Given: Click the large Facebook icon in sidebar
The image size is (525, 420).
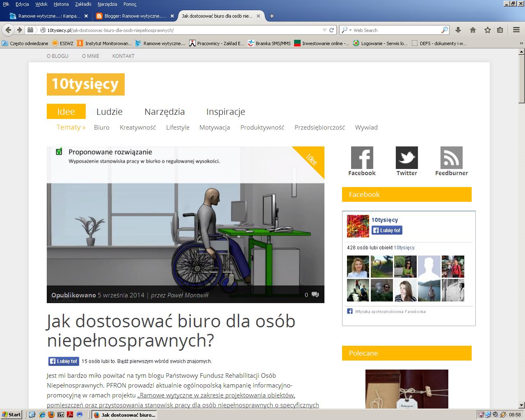Looking at the screenshot, I should (362, 157).
